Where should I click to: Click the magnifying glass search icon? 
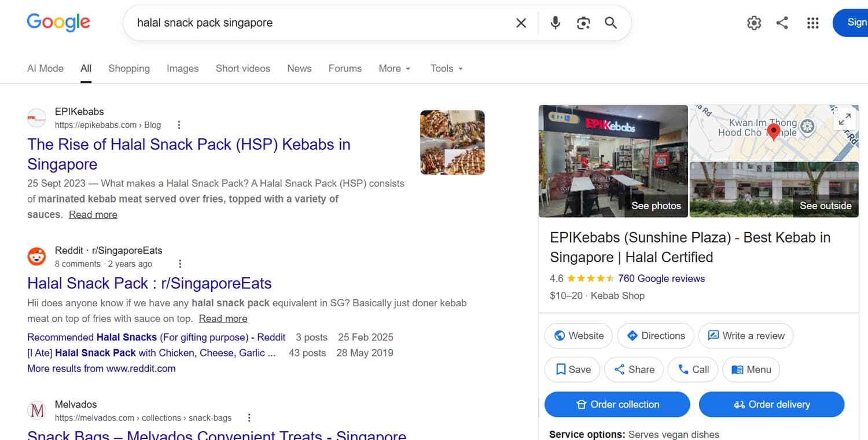(611, 23)
